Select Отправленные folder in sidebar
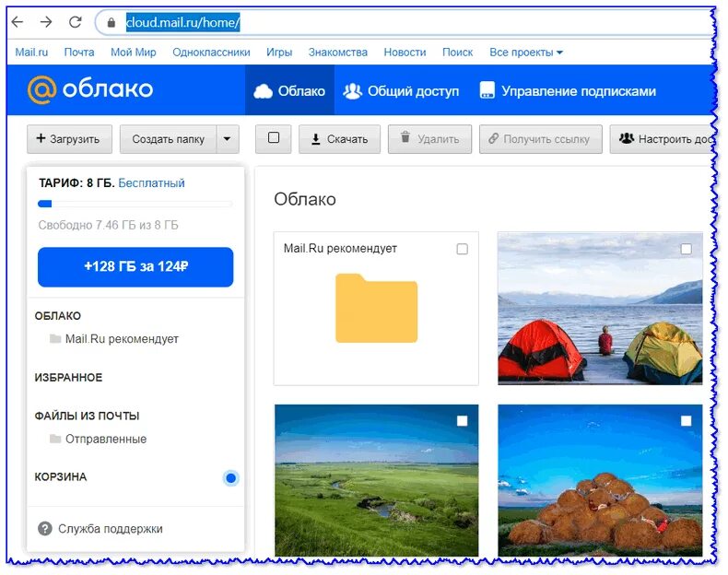The height and width of the screenshot is (575, 728). 98,439
